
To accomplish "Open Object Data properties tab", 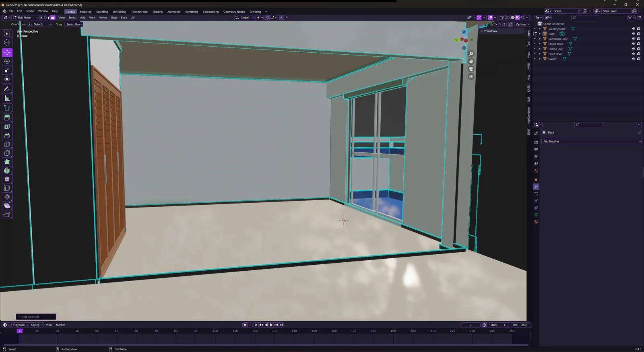I will pyautogui.click(x=536, y=215).
